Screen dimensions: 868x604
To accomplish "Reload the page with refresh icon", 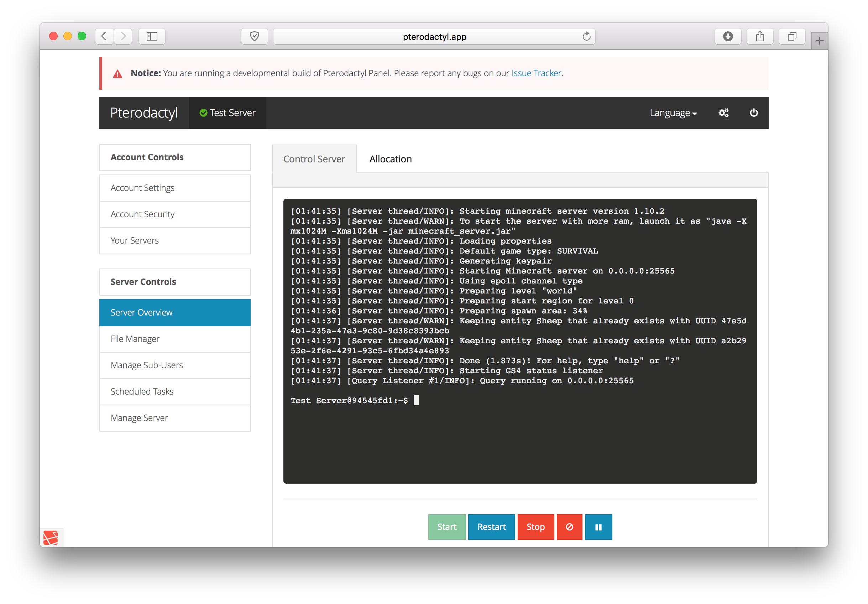I will pyautogui.click(x=586, y=36).
